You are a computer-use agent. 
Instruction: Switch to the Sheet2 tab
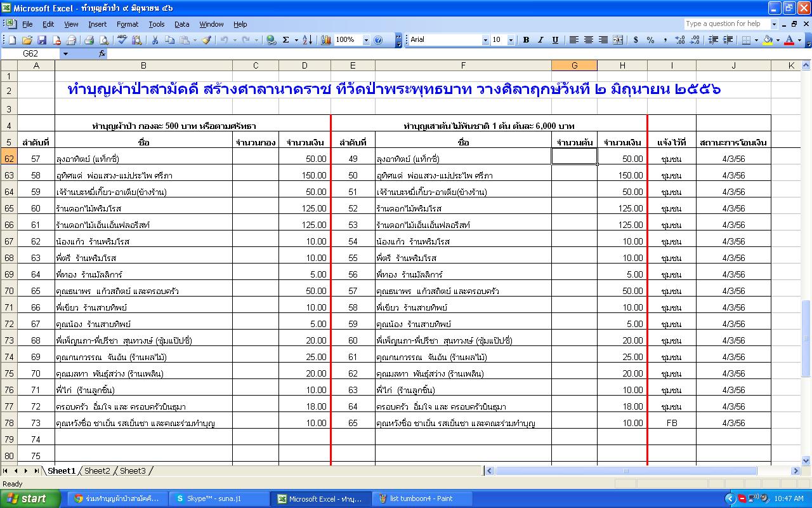(x=97, y=471)
